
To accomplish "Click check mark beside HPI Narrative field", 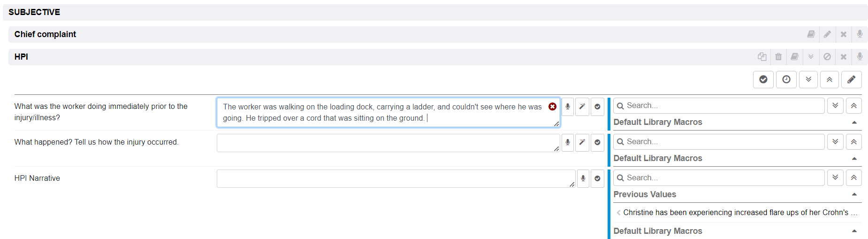I will click(x=597, y=178).
